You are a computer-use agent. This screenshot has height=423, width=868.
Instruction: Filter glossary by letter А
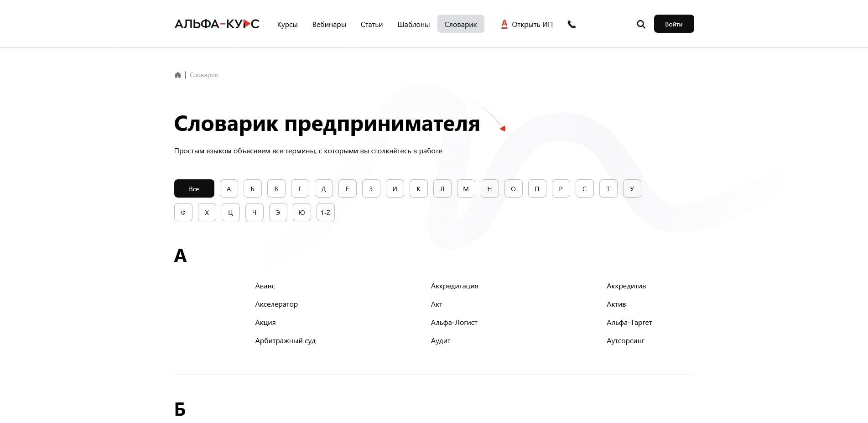coord(229,188)
